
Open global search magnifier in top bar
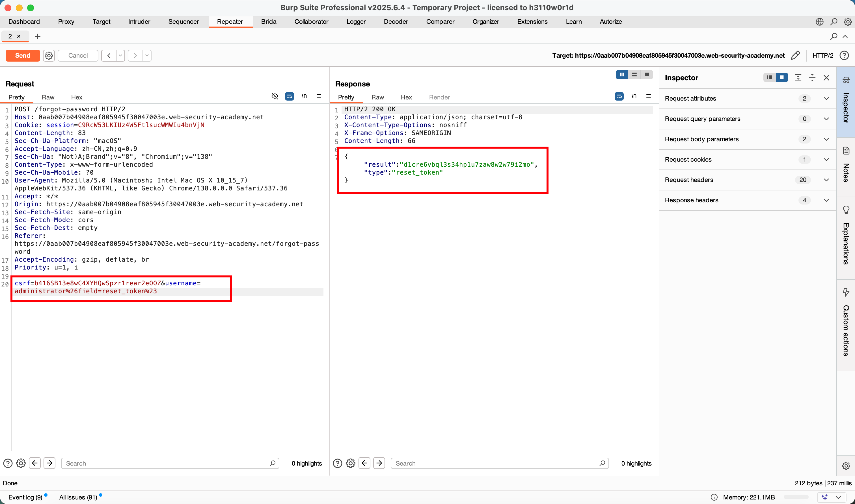click(x=834, y=22)
